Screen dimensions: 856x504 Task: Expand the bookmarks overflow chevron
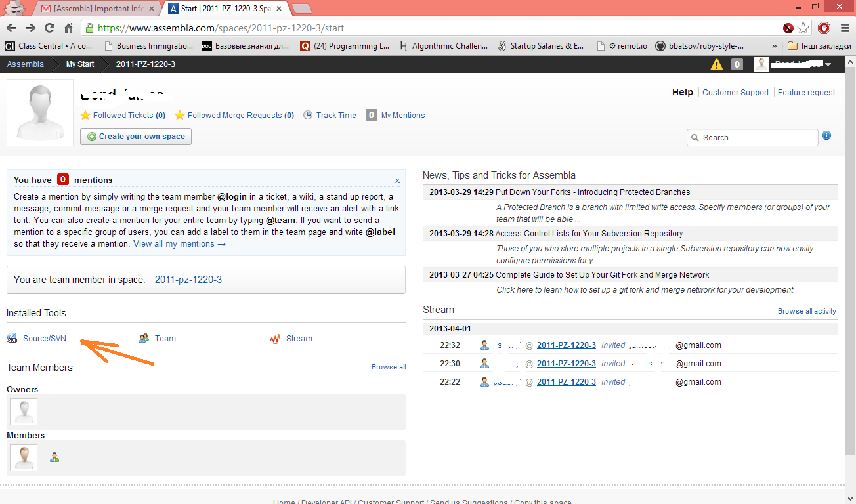775,46
